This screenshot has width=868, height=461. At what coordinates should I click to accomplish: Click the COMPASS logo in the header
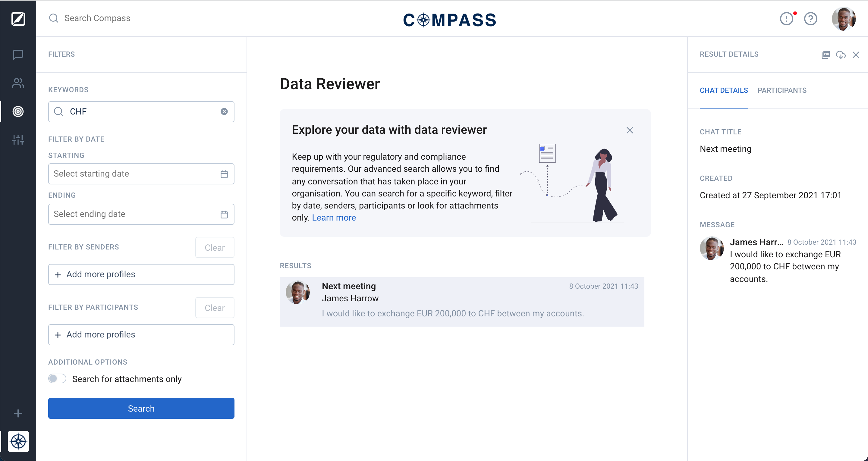click(x=449, y=20)
